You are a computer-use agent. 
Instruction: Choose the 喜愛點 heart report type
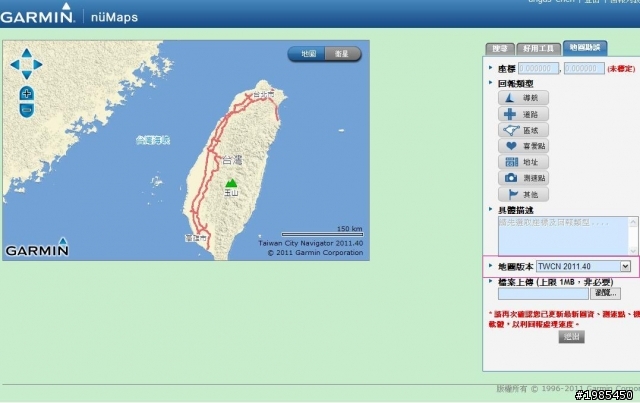coord(523,146)
